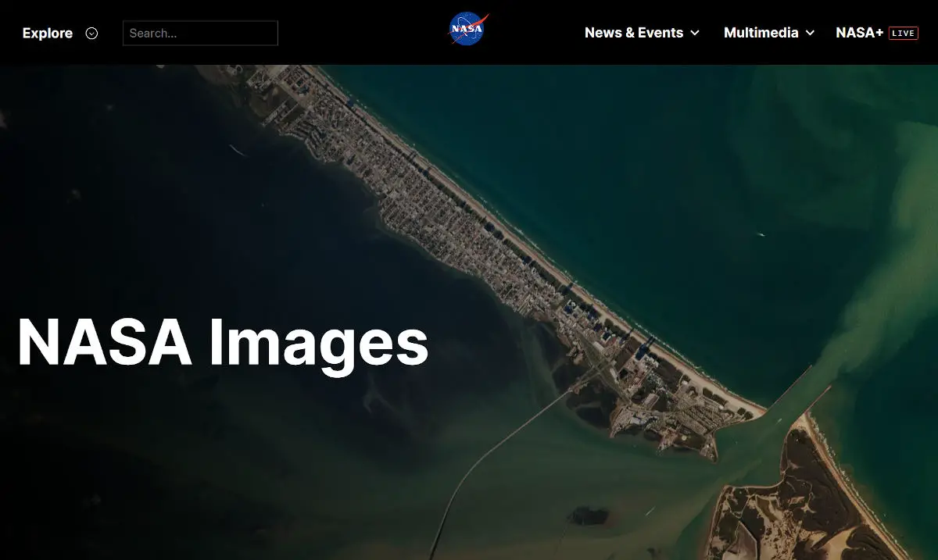Viewport: 938px width, 560px height.
Task: Click inside the Search input field
Action: click(199, 33)
